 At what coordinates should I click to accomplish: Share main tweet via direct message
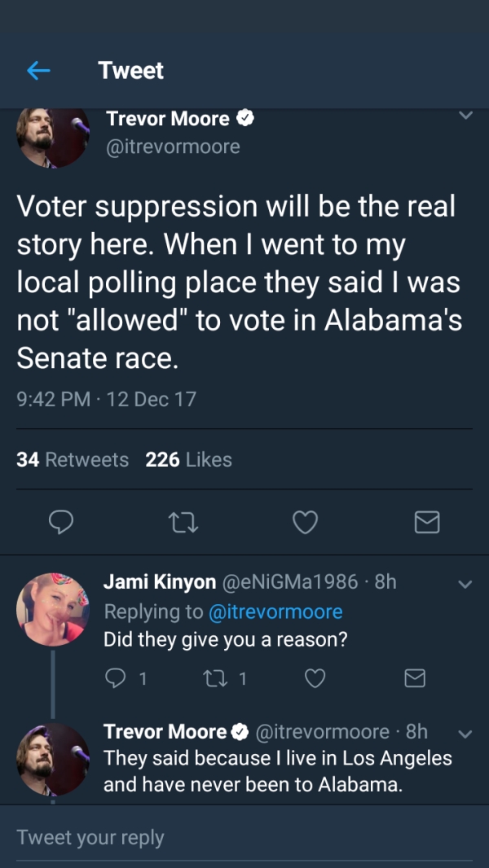tap(426, 522)
